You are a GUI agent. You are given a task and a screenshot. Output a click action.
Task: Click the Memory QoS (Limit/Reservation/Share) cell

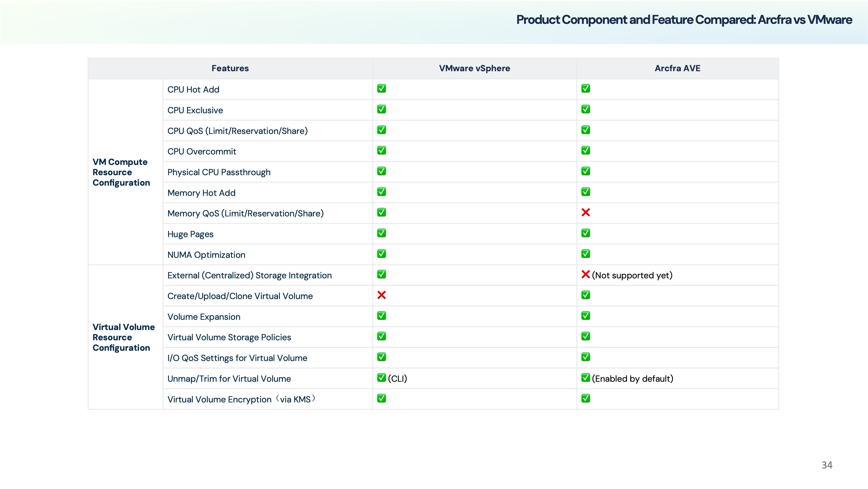tap(267, 213)
